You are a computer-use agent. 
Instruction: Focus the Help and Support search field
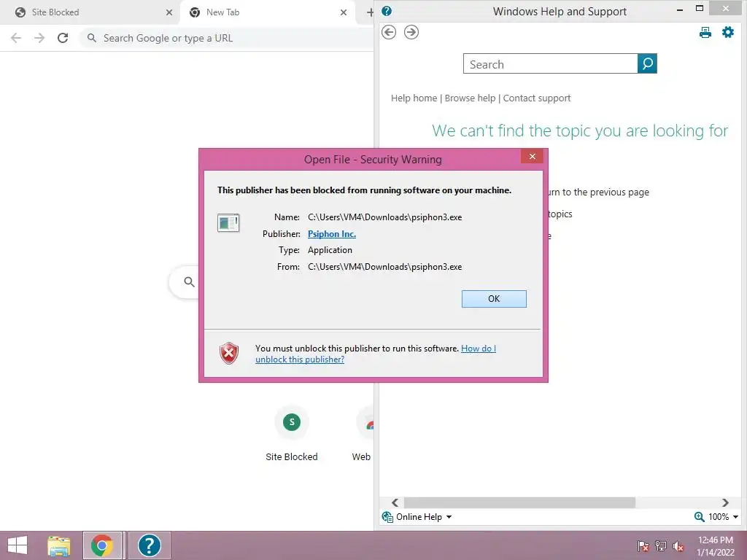[x=550, y=64]
